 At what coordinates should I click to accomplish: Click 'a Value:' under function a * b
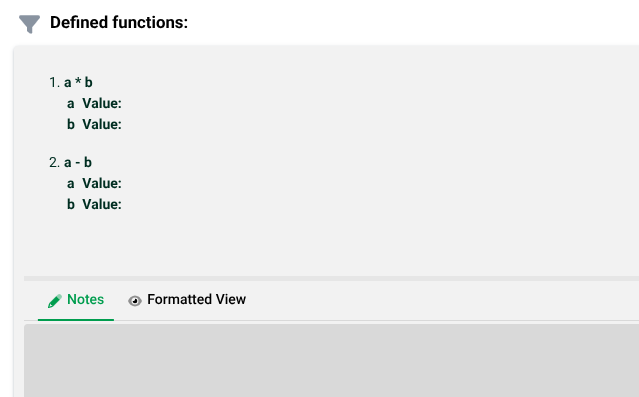(94, 103)
